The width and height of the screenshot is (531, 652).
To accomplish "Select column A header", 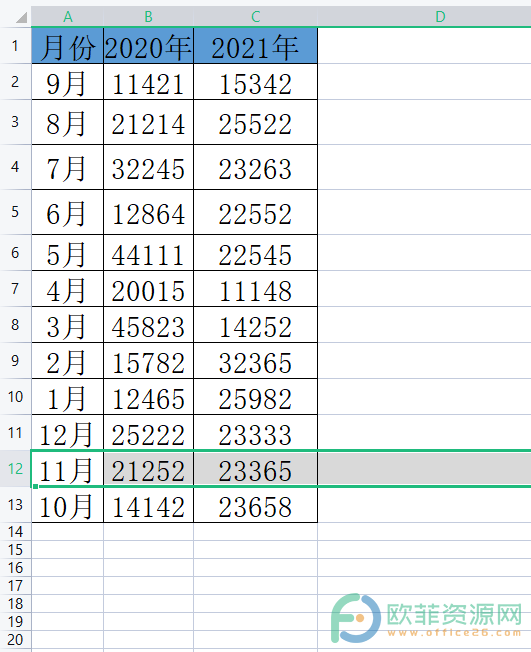I will (67, 17).
